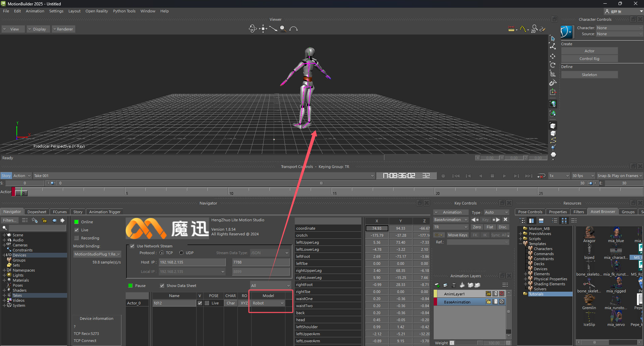Select the UDP protocol radio button
644x346 pixels.
pyautogui.click(x=181, y=253)
